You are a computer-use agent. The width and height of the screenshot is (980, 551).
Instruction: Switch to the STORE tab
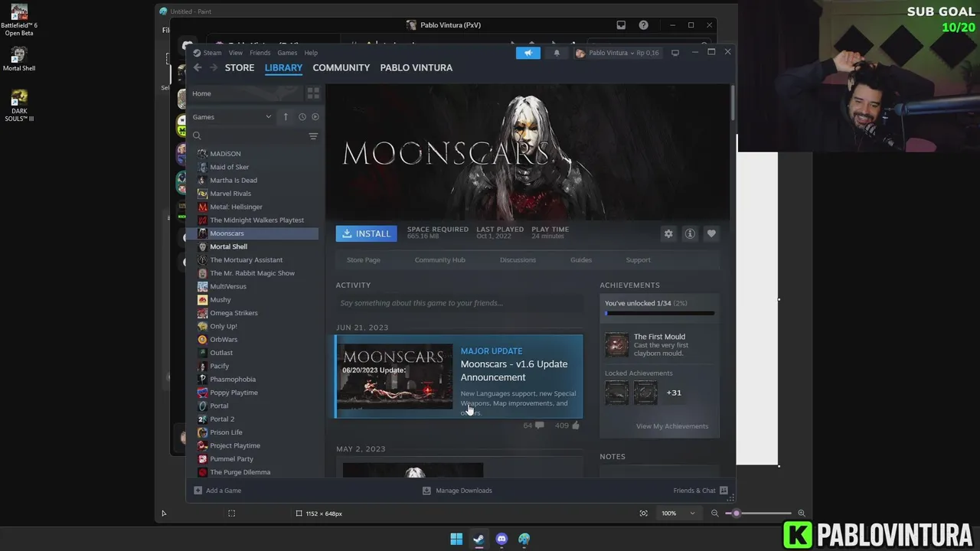tap(240, 67)
